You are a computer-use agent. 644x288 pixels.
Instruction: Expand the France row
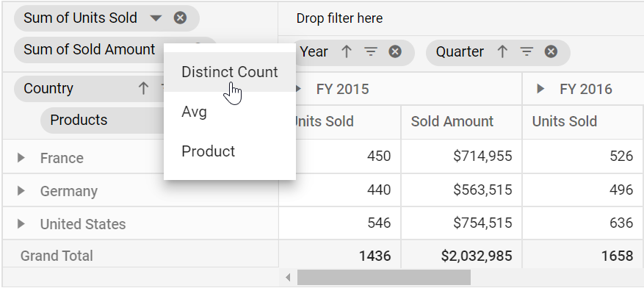point(21,158)
